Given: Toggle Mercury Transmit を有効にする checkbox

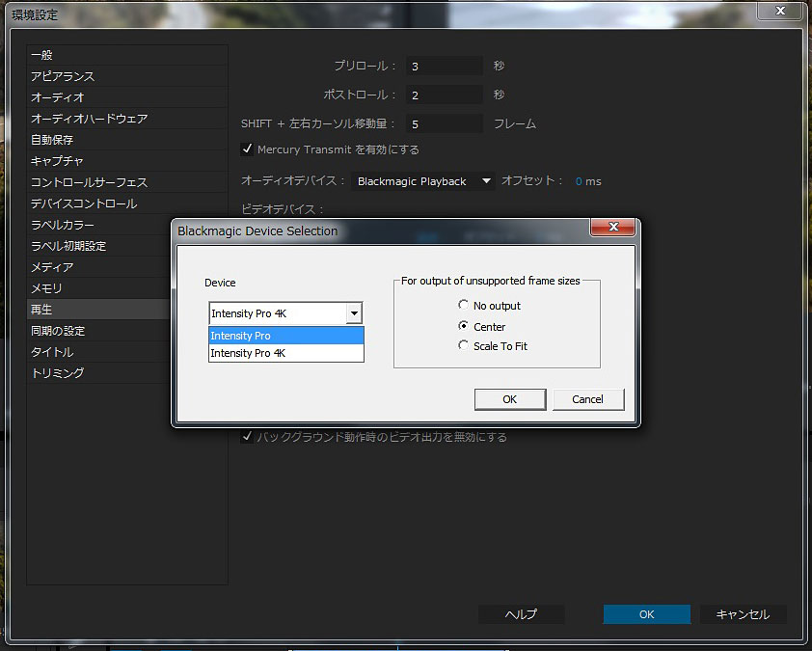Looking at the screenshot, I should pyautogui.click(x=247, y=149).
